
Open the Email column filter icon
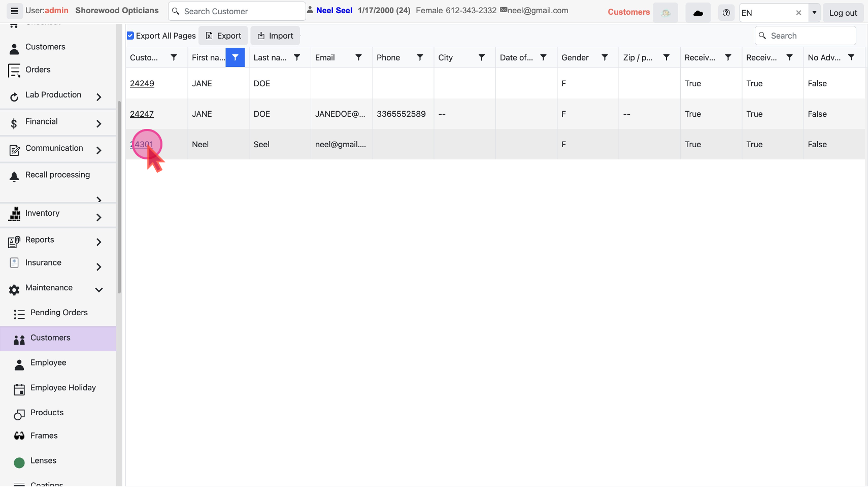358,57
